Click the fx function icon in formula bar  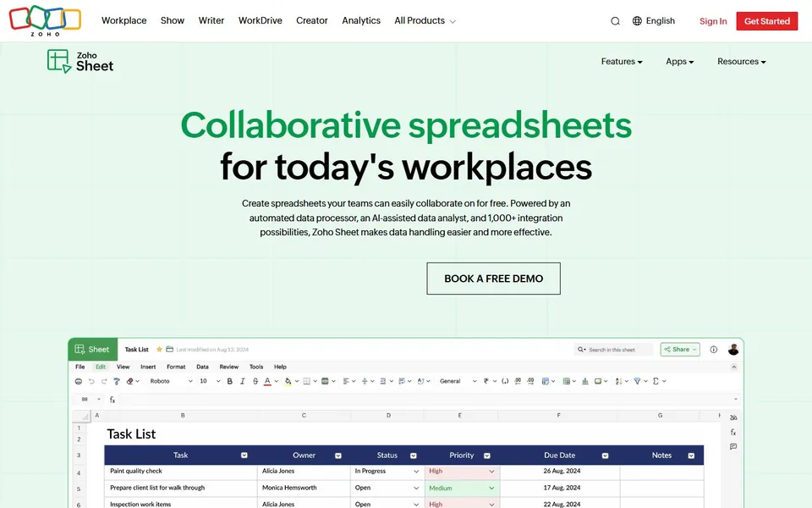pyautogui.click(x=112, y=400)
